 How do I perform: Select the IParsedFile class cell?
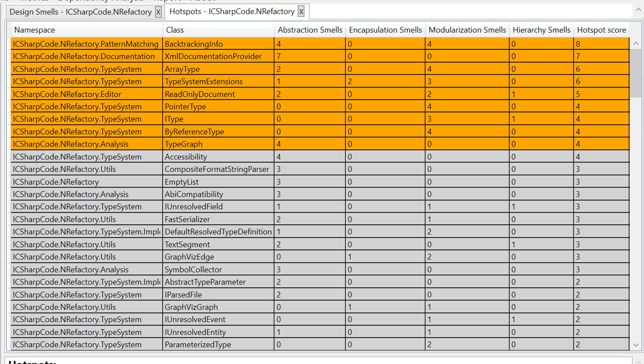point(218,294)
